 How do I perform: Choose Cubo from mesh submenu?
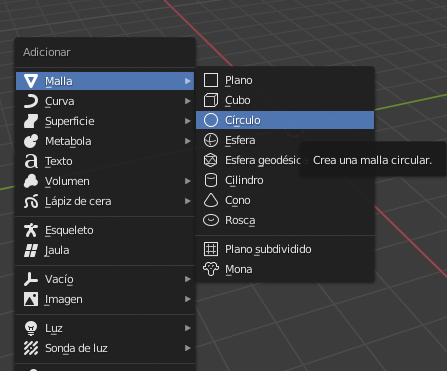pyautogui.click(x=285, y=100)
